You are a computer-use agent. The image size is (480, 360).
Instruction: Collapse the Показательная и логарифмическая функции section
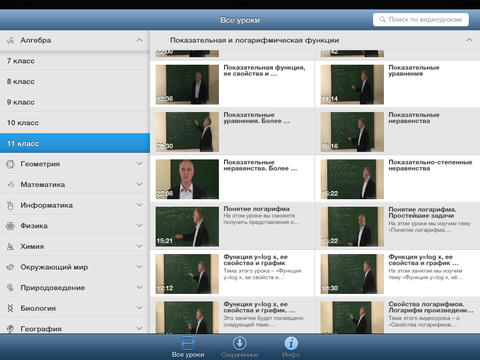click(x=469, y=40)
